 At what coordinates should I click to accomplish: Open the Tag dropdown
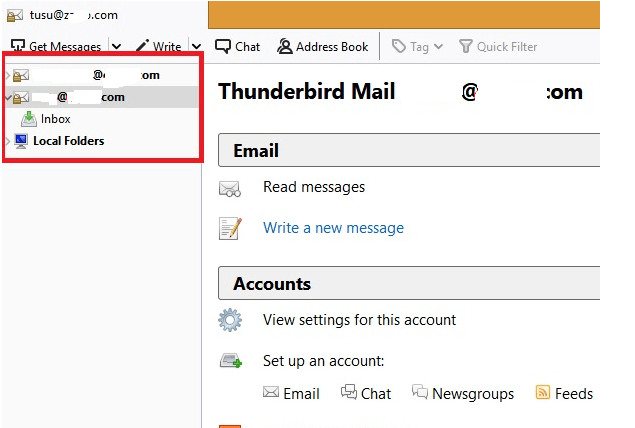tap(418, 47)
